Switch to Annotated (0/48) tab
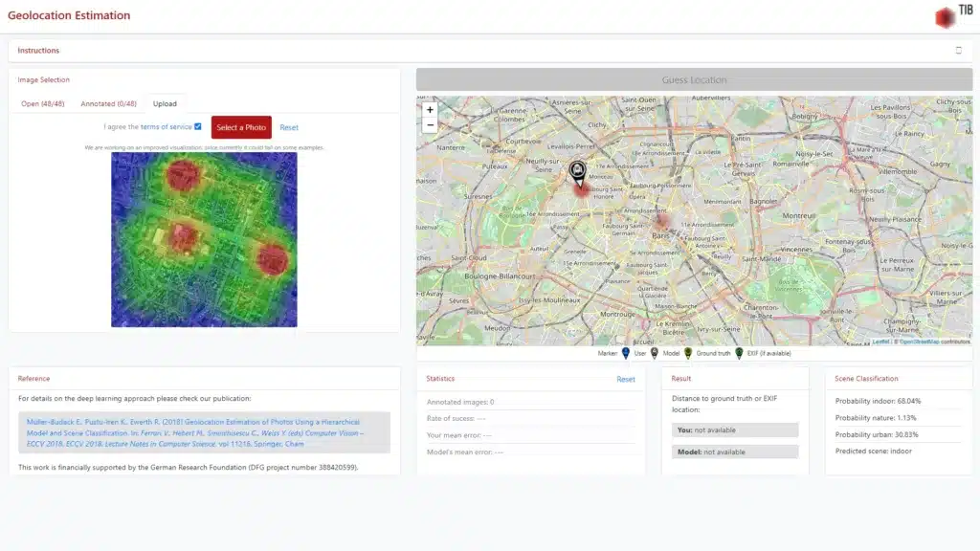Screen dimensions: 980x551 pyautogui.click(x=108, y=103)
